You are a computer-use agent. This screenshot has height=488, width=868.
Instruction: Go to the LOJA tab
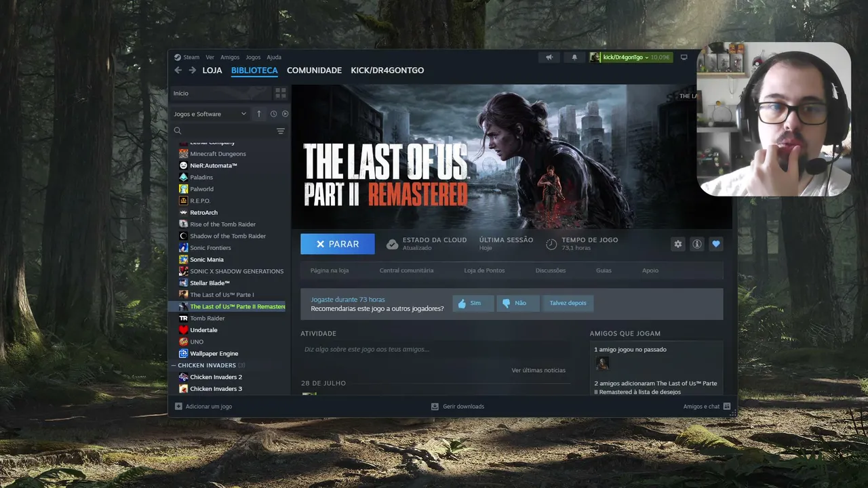coord(212,70)
